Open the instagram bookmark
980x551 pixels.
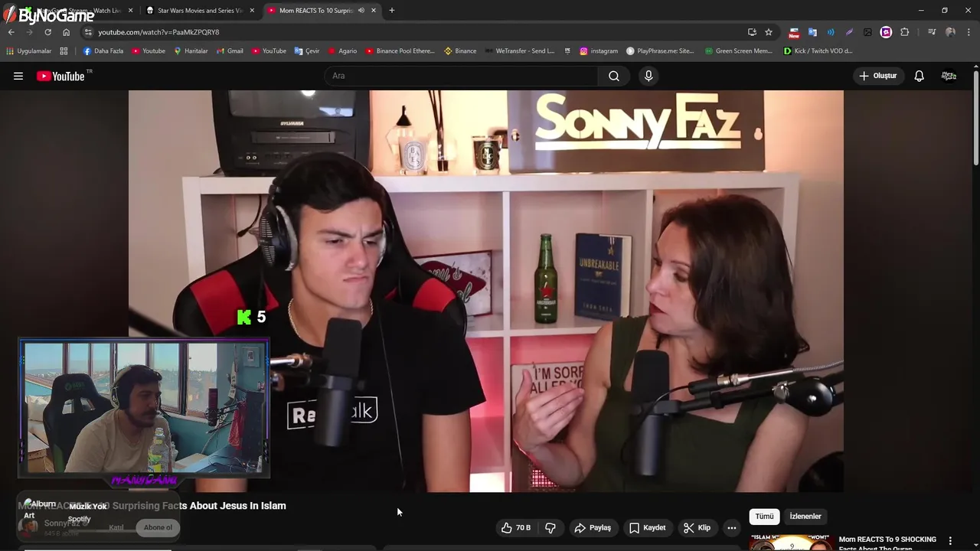point(599,51)
